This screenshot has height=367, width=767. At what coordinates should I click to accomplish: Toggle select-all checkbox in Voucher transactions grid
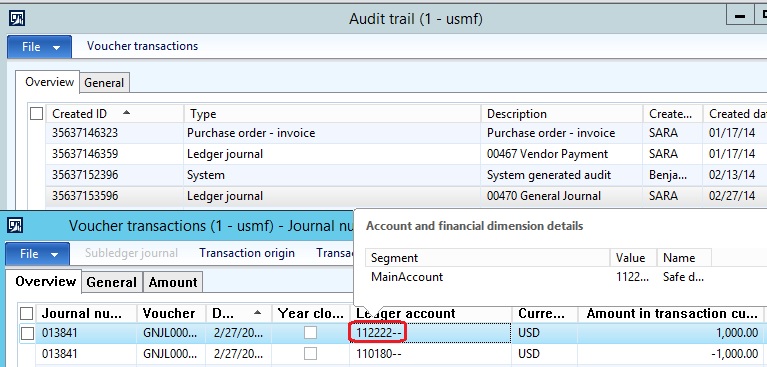point(26,313)
